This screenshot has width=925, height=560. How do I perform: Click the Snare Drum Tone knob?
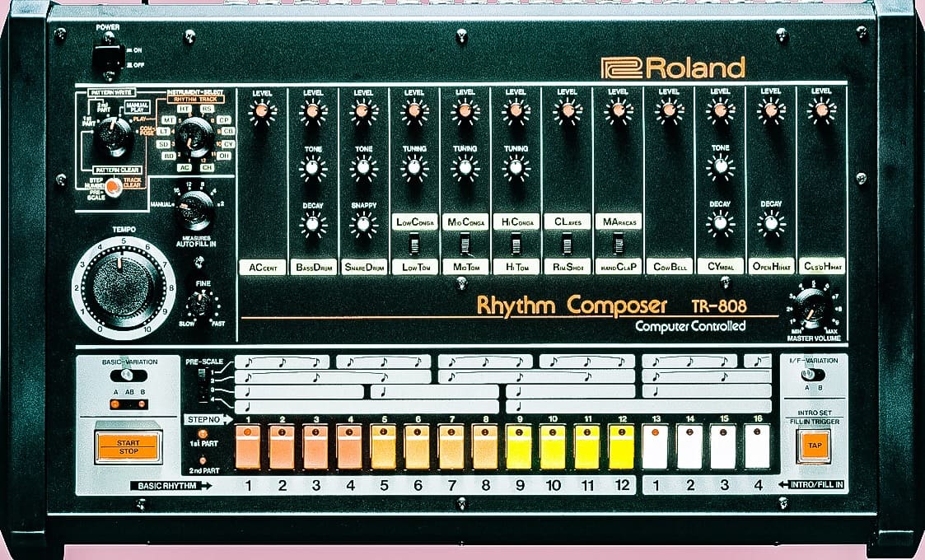(363, 168)
